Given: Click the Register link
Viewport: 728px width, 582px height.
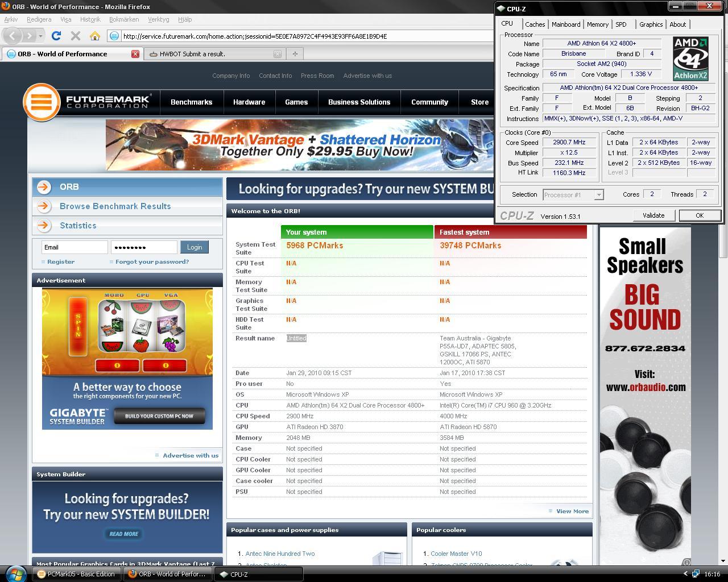Looking at the screenshot, I should coord(61,262).
